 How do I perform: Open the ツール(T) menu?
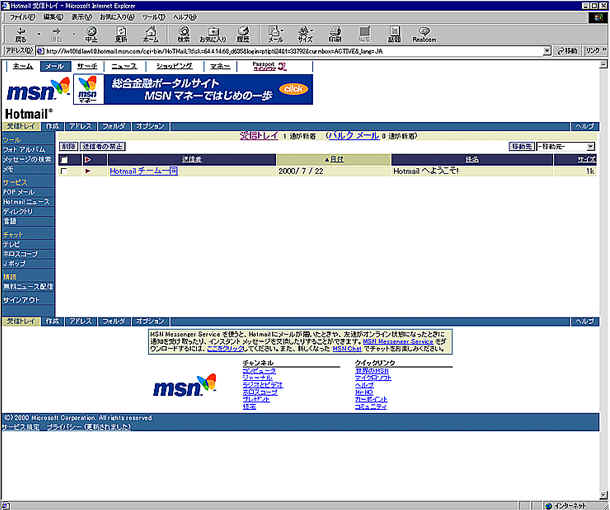(x=153, y=17)
